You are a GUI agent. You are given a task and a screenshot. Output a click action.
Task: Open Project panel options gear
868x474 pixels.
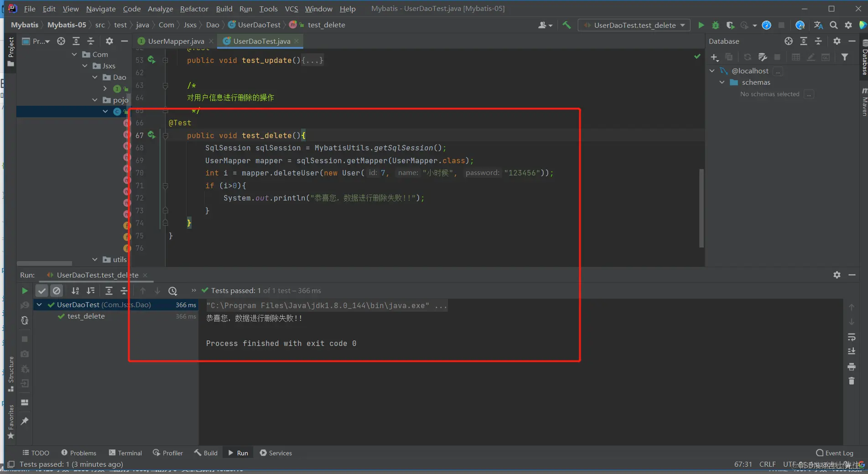coord(109,41)
